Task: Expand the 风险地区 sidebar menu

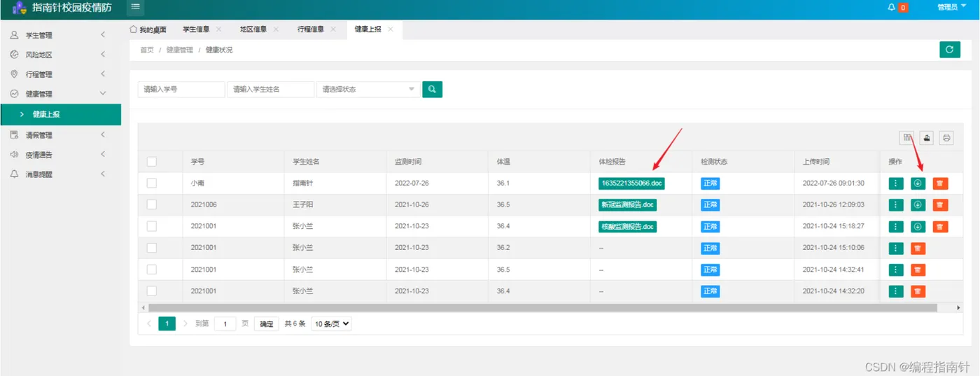Action: [60, 55]
